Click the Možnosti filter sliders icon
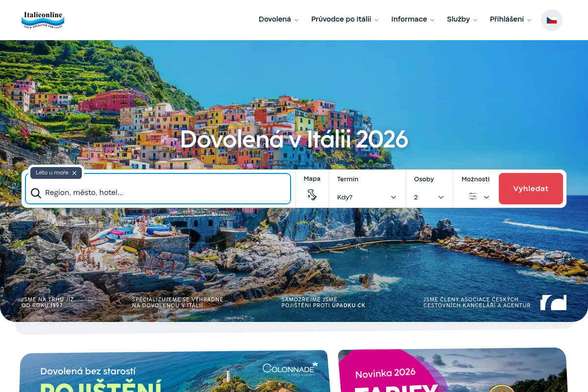 coord(473,196)
